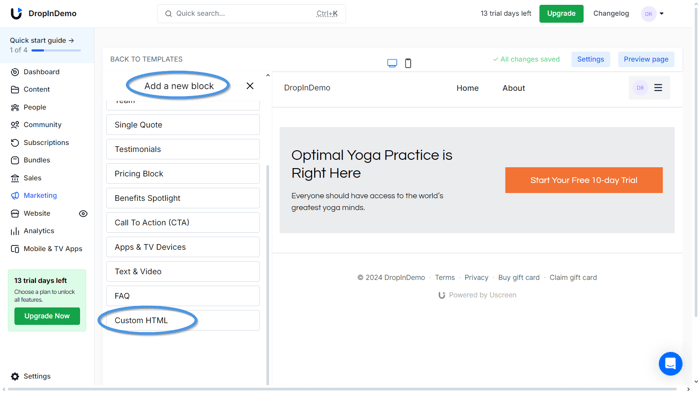
Task: Expand the user avatar dropdown arrow
Action: pos(662,14)
